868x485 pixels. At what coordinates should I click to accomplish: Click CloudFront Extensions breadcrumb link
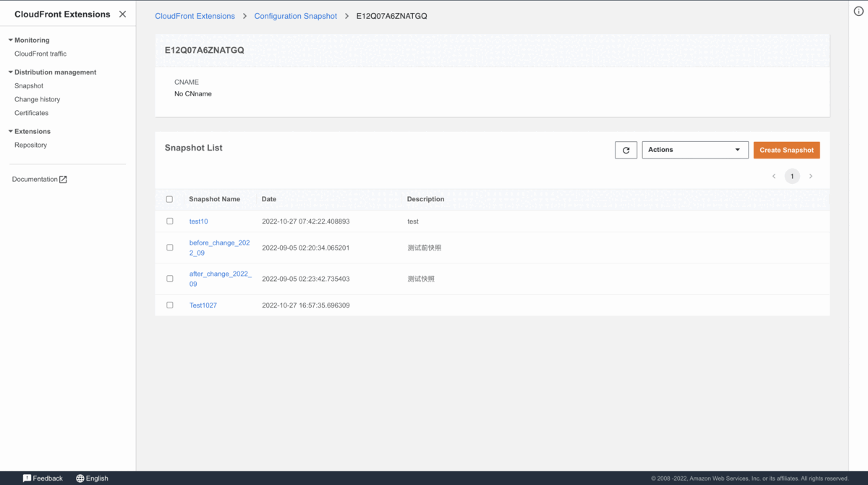[x=195, y=16]
